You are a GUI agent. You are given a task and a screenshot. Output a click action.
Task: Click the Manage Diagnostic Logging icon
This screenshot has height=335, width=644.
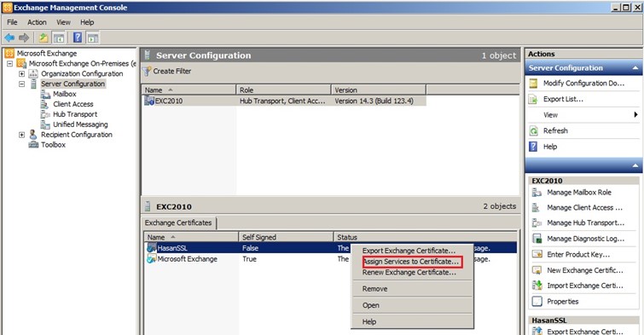coord(537,239)
